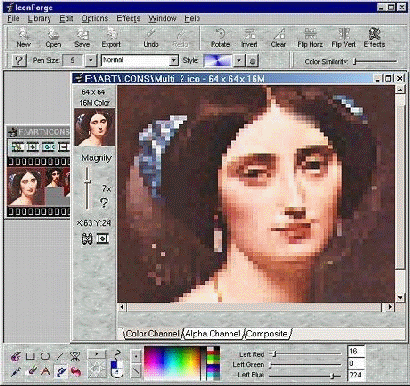This screenshot has width=410, height=386.
Task: Click the Effects toolbar button
Action: click(x=374, y=38)
